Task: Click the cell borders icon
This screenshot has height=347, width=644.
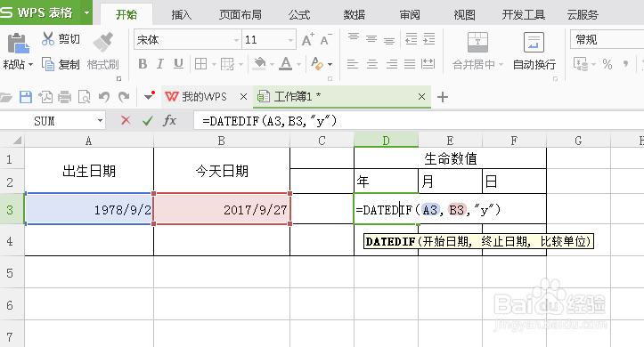Action: pos(200,64)
